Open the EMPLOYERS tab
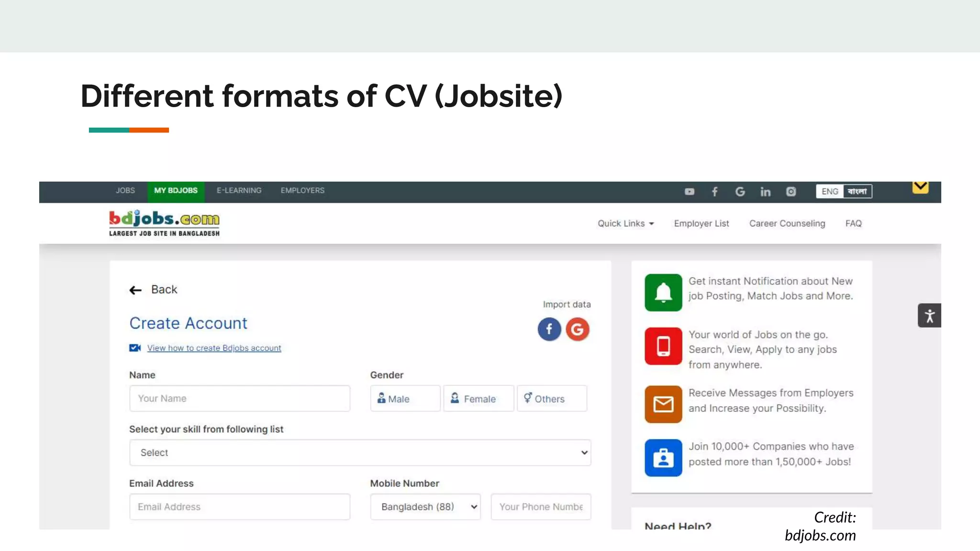The image size is (980, 551). (302, 190)
